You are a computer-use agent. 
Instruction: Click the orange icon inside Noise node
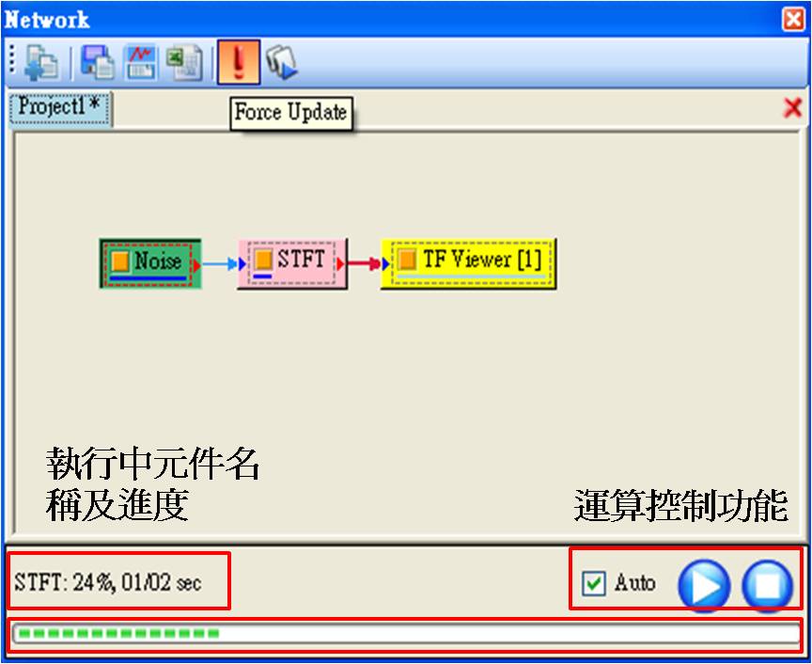(x=119, y=261)
